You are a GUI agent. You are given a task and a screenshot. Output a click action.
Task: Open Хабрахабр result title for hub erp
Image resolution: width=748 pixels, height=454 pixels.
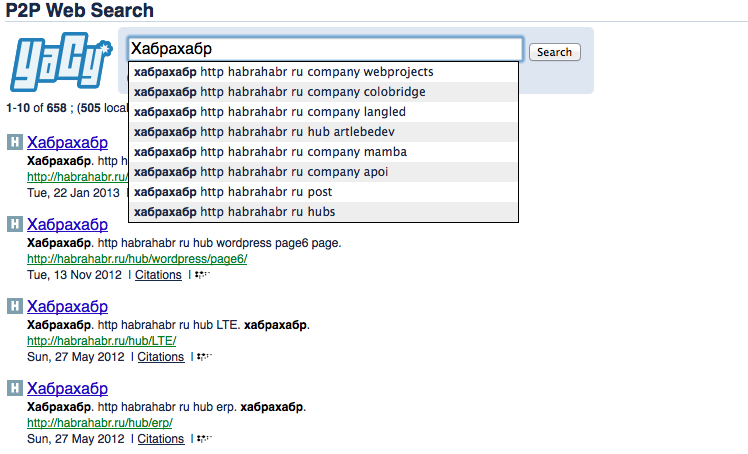(67, 388)
